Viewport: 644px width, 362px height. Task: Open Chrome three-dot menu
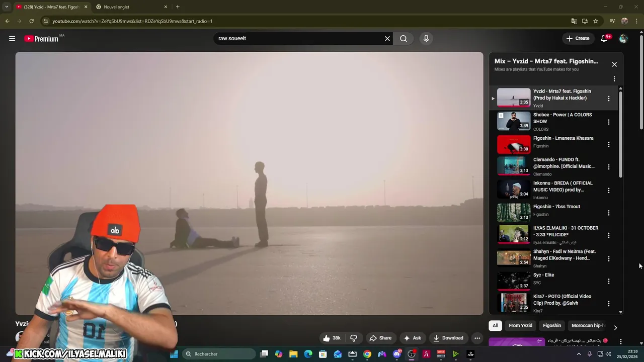coord(637,21)
